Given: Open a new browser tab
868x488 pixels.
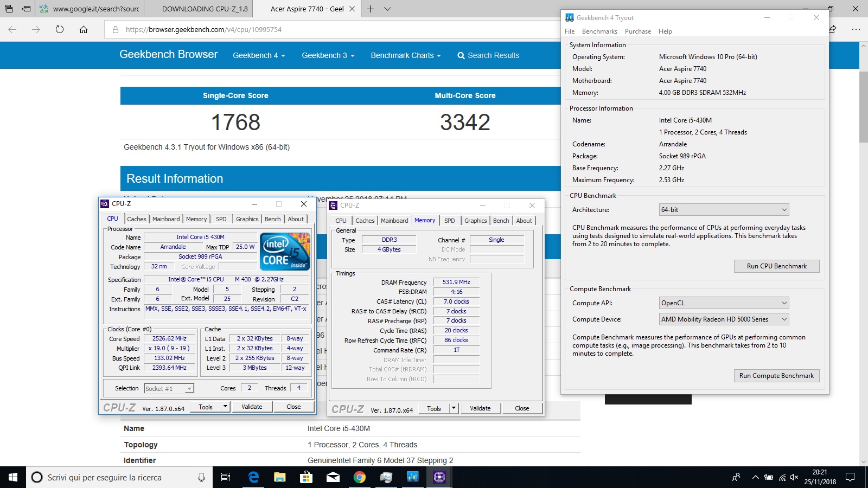Looking at the screenshot, I should tap(370, 9).
